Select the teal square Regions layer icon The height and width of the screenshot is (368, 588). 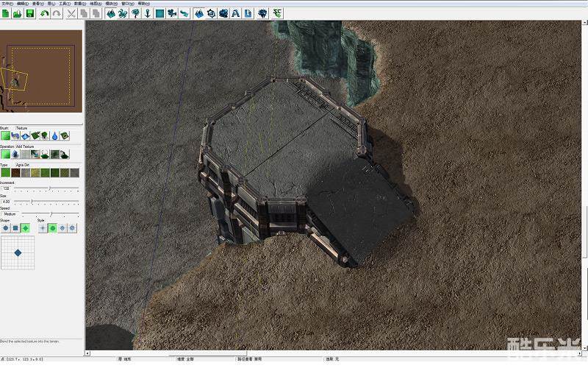pyautogui.click(x=159, y=13)
